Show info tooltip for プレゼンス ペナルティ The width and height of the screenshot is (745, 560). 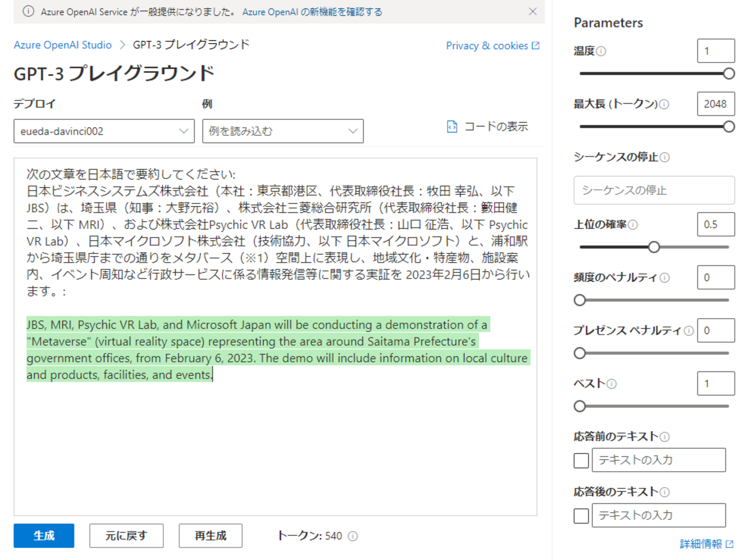click(689, 331)
